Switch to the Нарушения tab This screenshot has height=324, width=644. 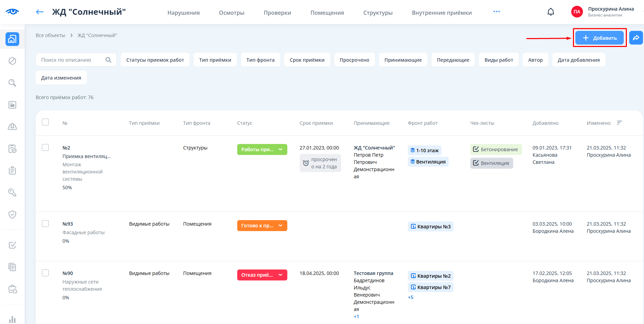[183, 13]
